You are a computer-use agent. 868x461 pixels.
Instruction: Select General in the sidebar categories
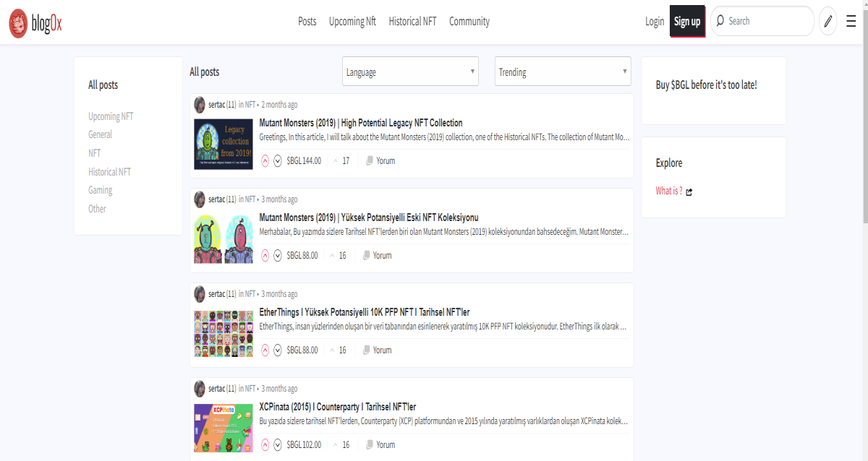pyautogui.click(x=100, y=134)
